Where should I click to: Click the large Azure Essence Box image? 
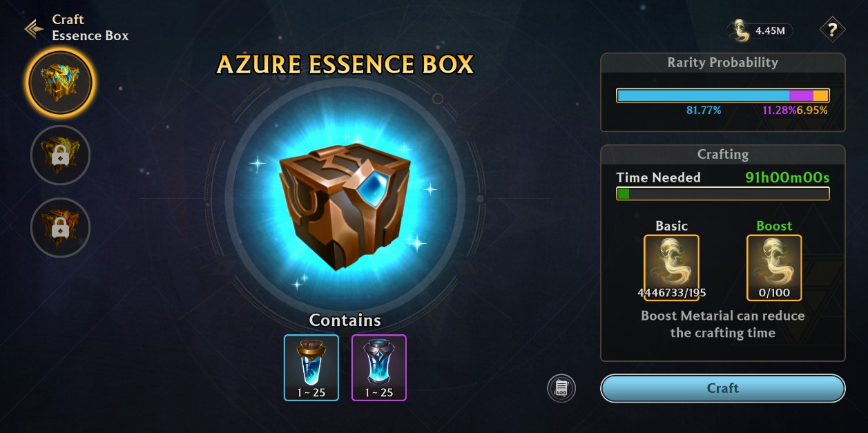pos(345,207)
